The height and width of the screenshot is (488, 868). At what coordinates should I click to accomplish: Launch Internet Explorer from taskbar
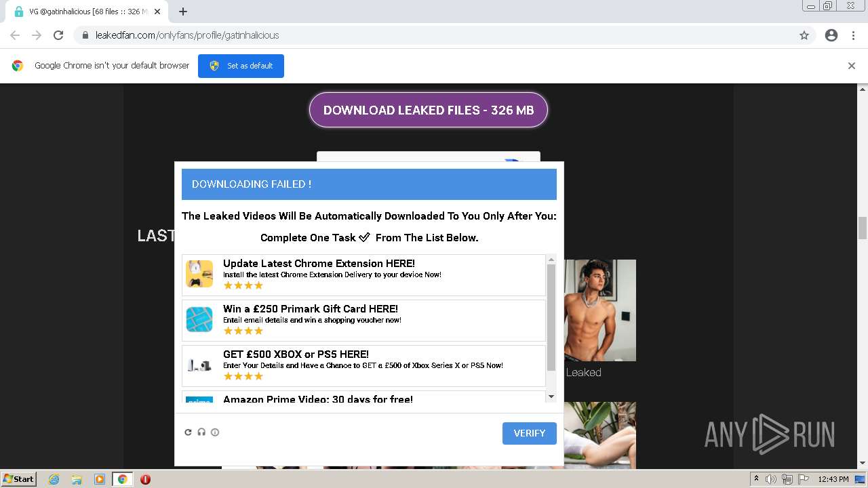tap(54, 479)
